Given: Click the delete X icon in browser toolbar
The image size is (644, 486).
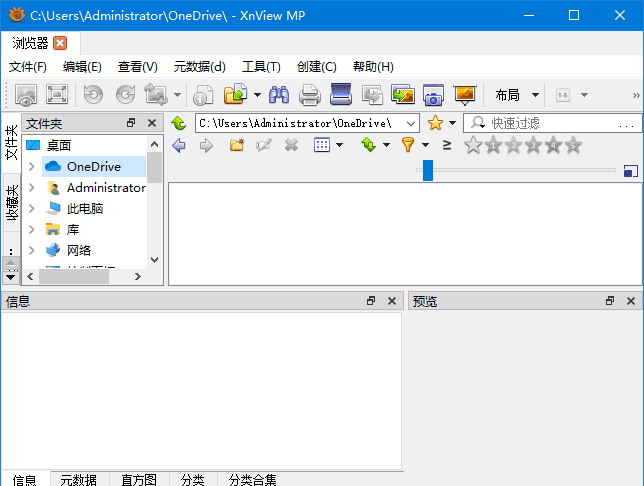Looking at the screenshot, I should pyautogui.click(x=291, y=145).
